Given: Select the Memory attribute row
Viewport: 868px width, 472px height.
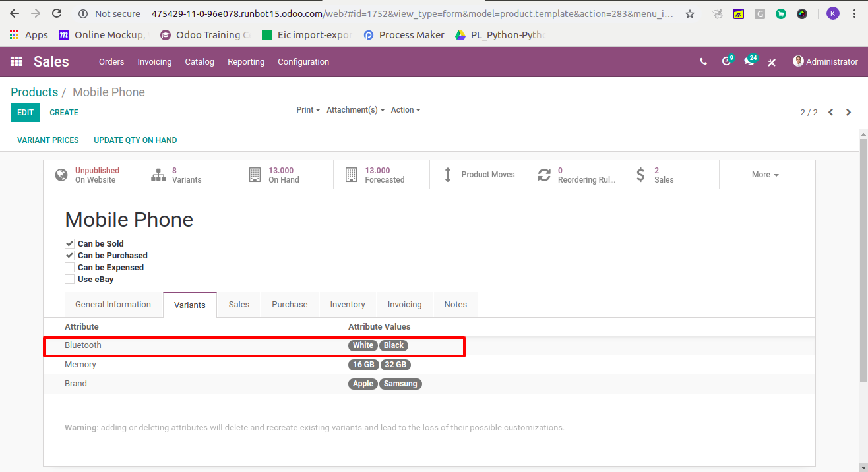Looking at the screenshot, I should point(429,365).
